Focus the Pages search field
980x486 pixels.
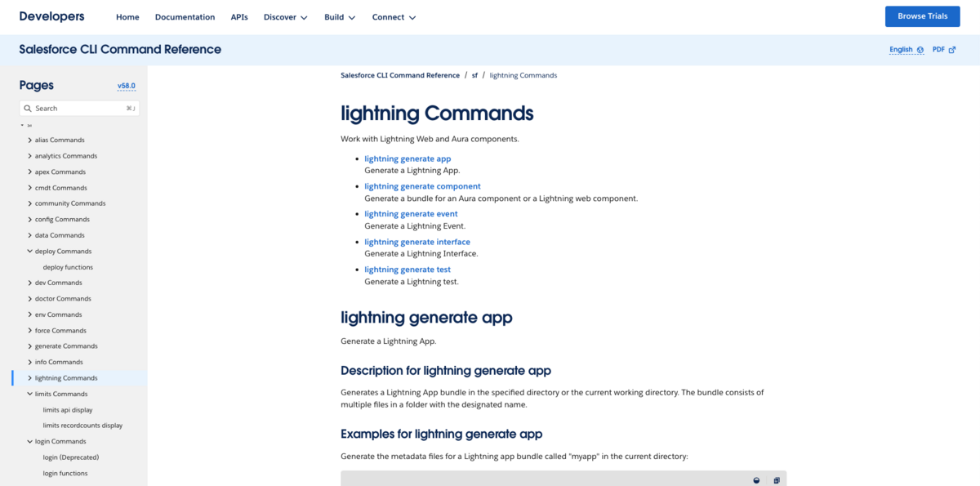[80, 108]
